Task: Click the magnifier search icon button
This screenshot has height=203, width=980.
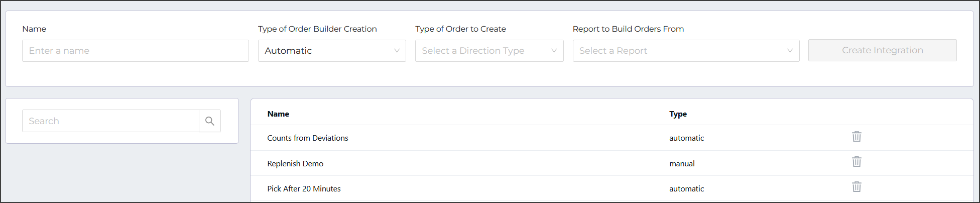Action: click(x=210, y=121)
